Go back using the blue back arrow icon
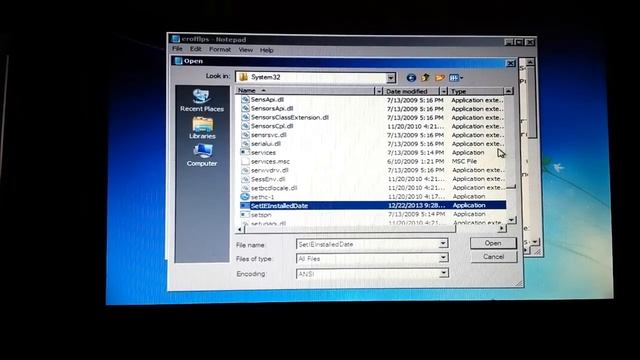 [411, 78]
